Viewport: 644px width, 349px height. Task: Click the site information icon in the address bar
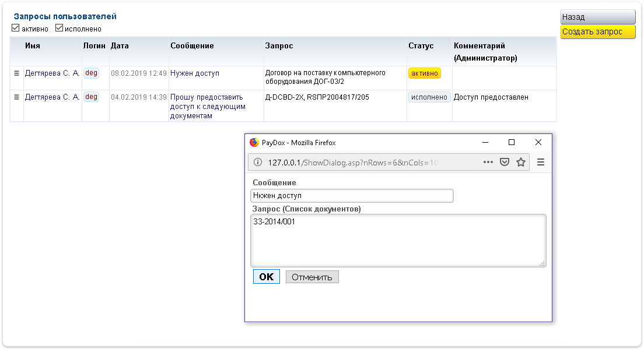click(x=257, y=163)
